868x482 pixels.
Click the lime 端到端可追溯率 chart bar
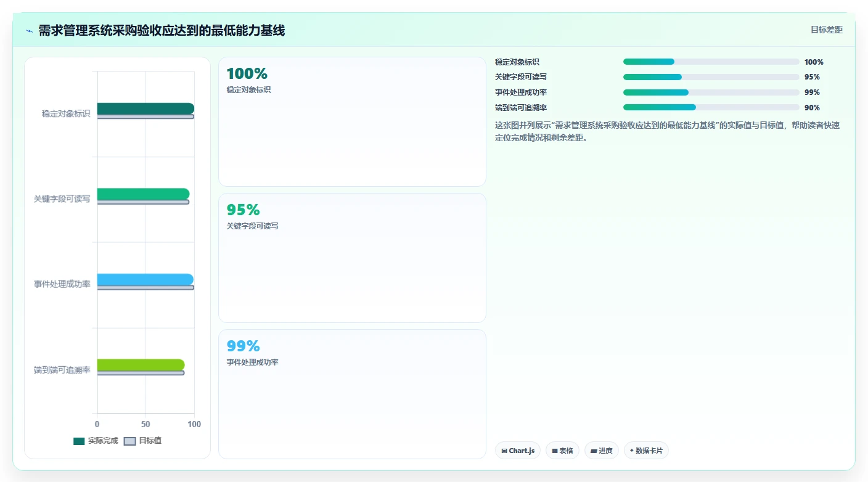(x=141, y=365)
